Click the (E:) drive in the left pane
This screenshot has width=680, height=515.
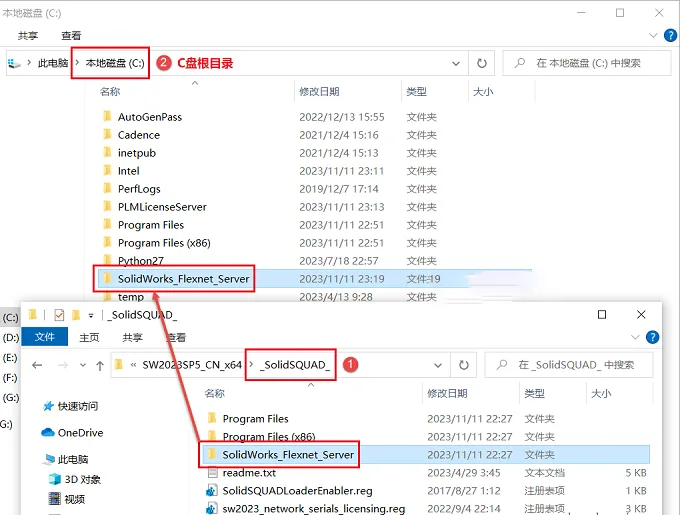[10, 358]
